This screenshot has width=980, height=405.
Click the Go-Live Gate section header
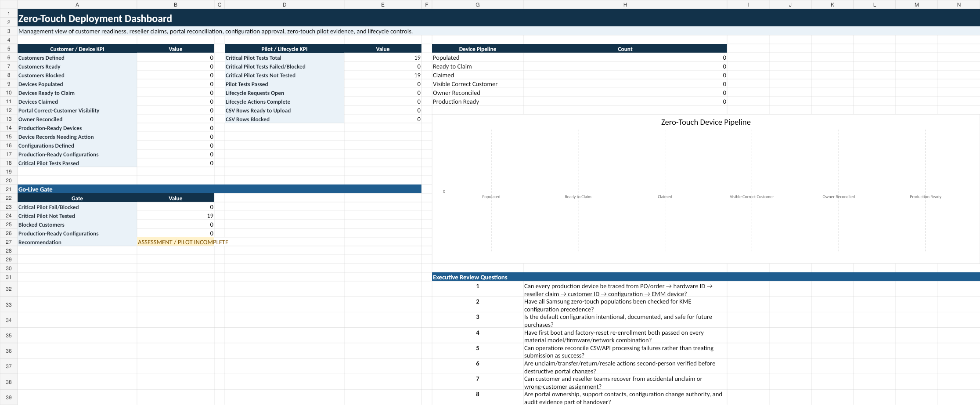(x=220, y=189)
